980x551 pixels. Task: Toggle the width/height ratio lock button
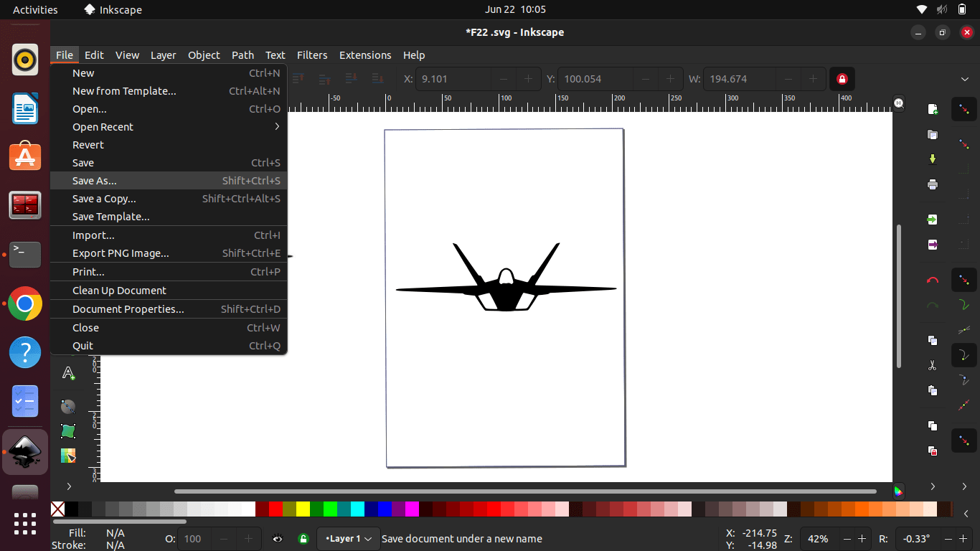842,79
